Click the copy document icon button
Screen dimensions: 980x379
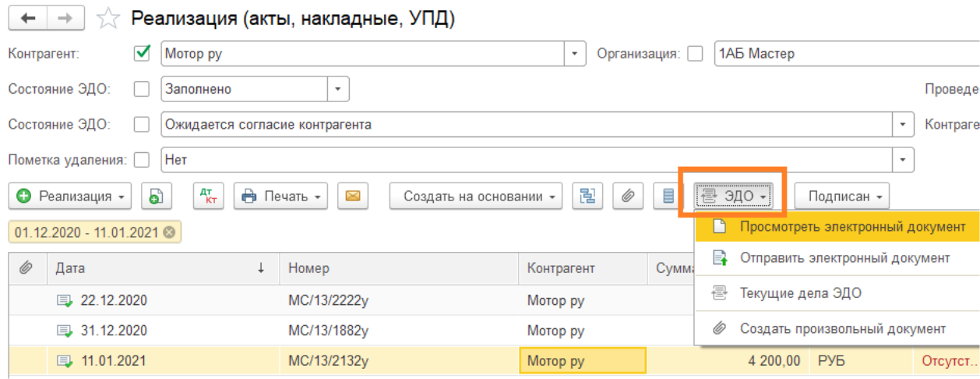[157, 197]
